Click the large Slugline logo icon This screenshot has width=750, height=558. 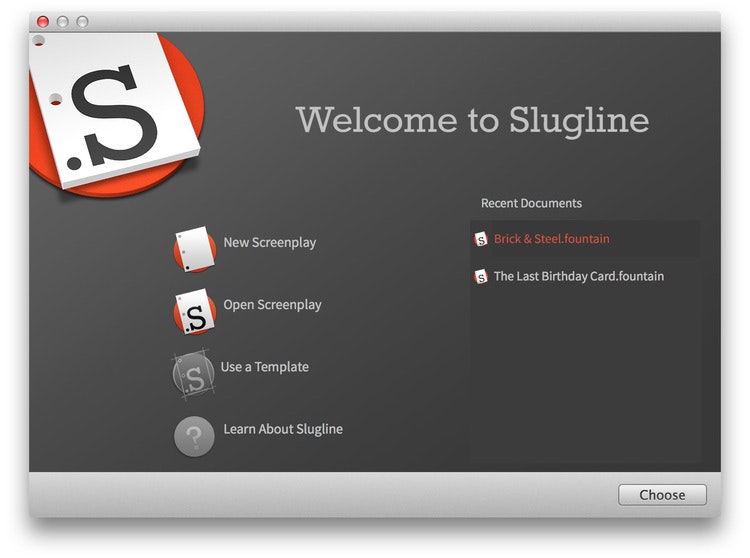tap(117, 114)
